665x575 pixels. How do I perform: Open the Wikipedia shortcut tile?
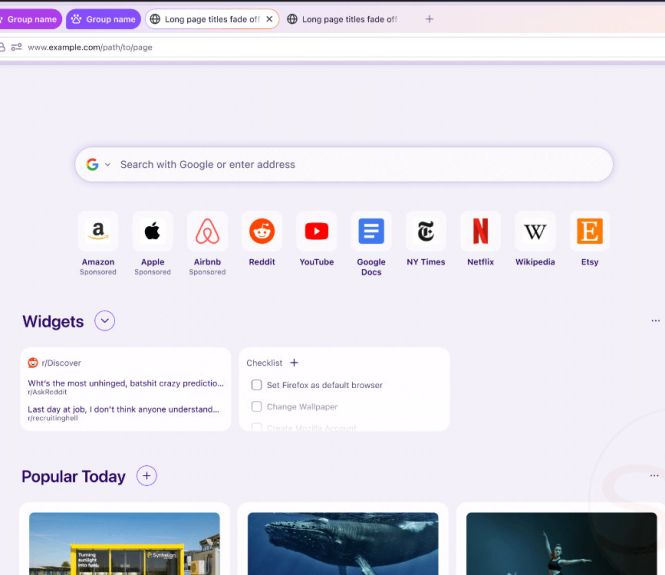click(535, 231)
